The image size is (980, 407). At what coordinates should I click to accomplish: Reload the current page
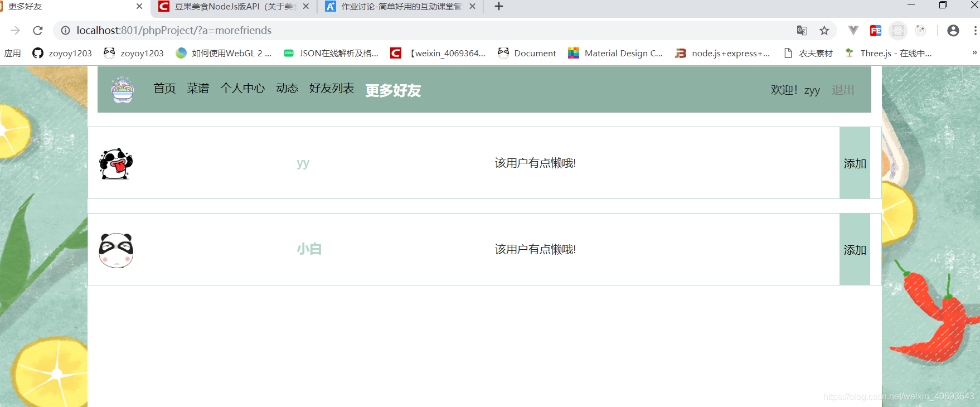pos(38,30)
